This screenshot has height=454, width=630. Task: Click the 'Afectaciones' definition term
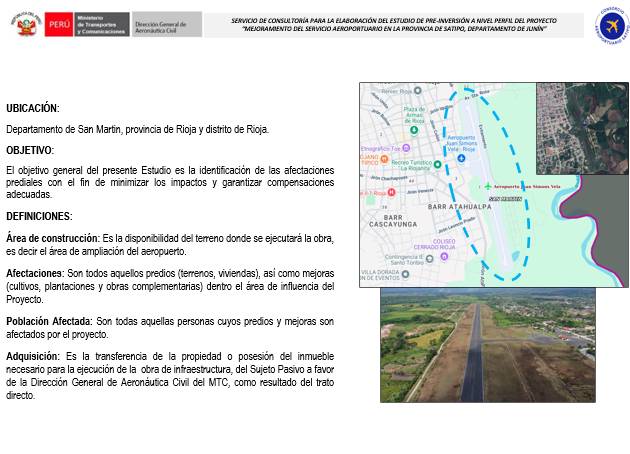pos(35,273)
